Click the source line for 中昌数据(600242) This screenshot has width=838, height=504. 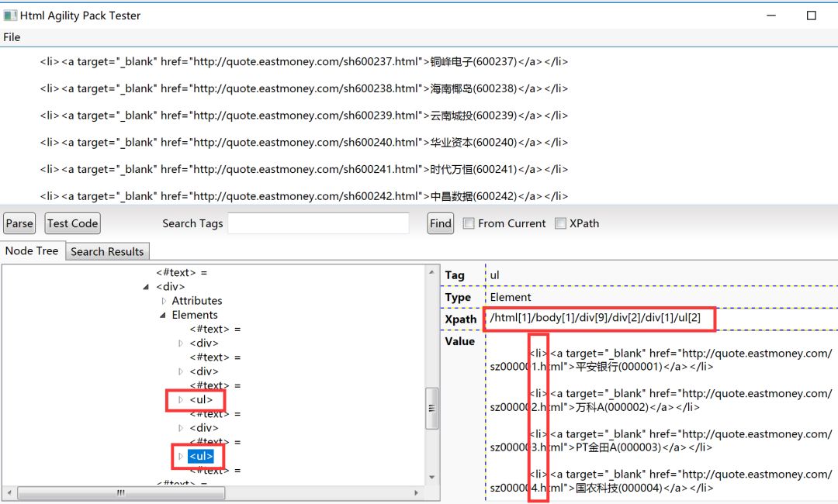click(x=303, y=196)
